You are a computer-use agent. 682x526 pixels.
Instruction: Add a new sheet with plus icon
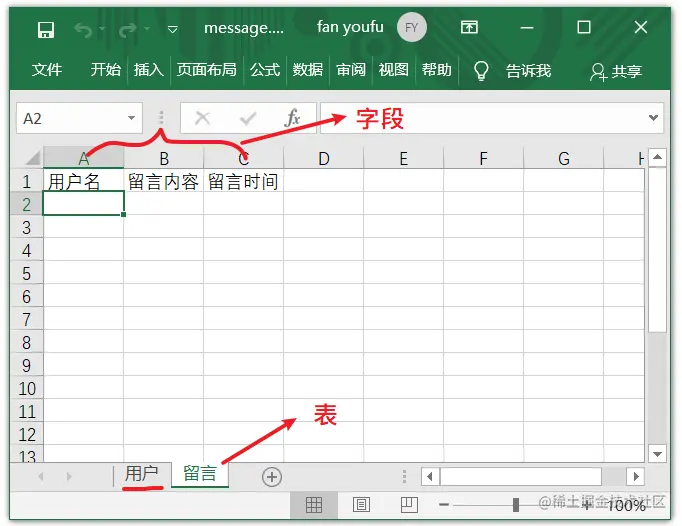(272, 477)
